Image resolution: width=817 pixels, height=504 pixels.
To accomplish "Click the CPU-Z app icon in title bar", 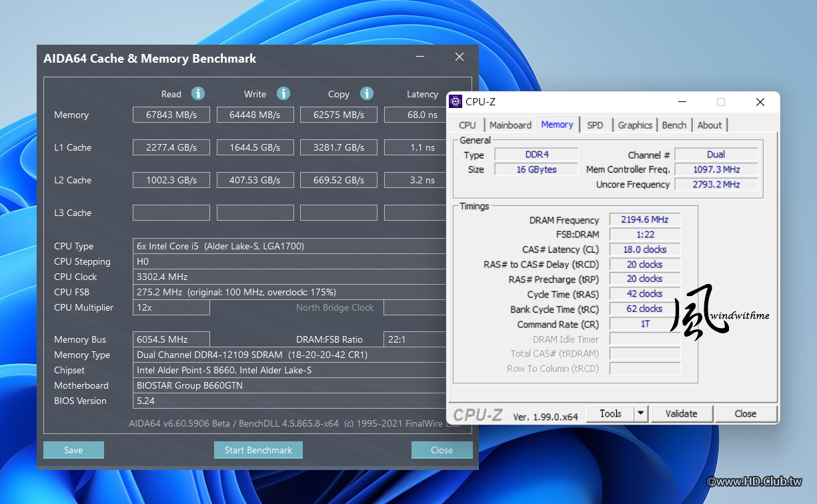I will pyautogui.click(x=456, y=102).
